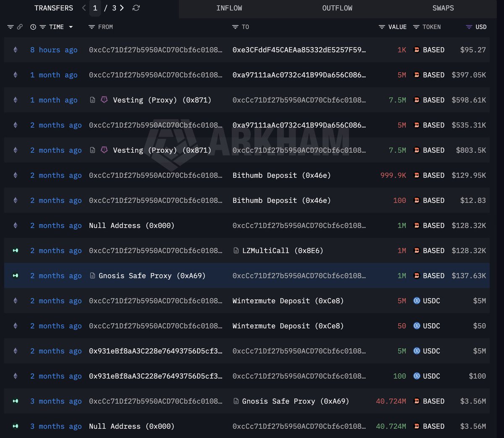Open Wintermute Deposit in the $50 row
The image size is (504, 438).
point(288,326)
